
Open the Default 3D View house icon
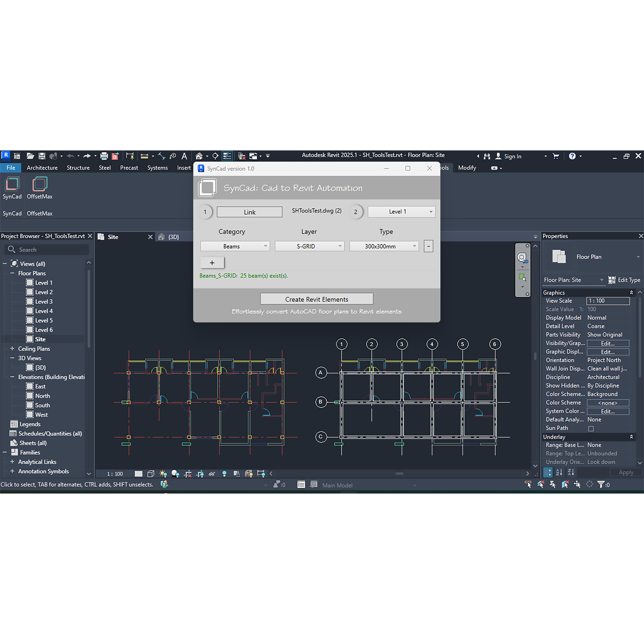(x=199, y=156)
